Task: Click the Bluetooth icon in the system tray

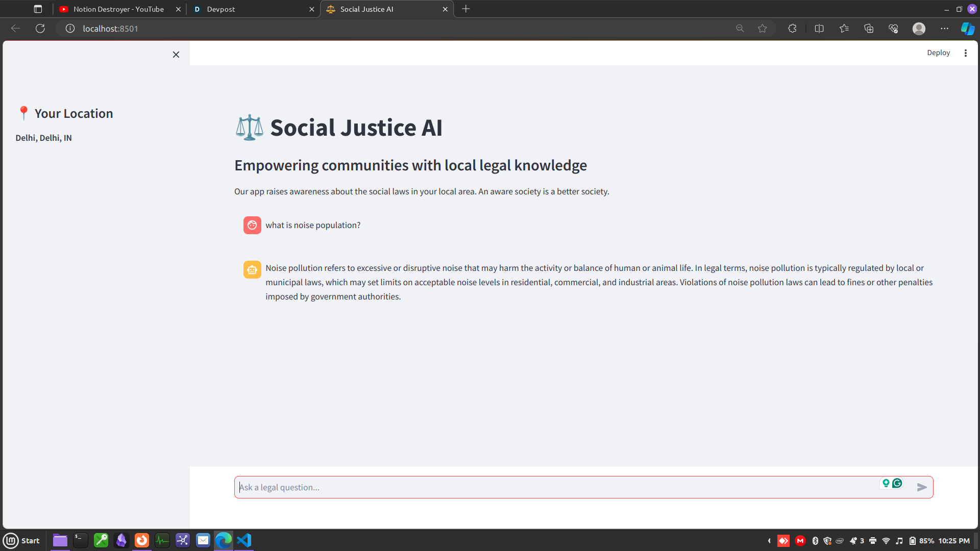Action: coord(815,541)
